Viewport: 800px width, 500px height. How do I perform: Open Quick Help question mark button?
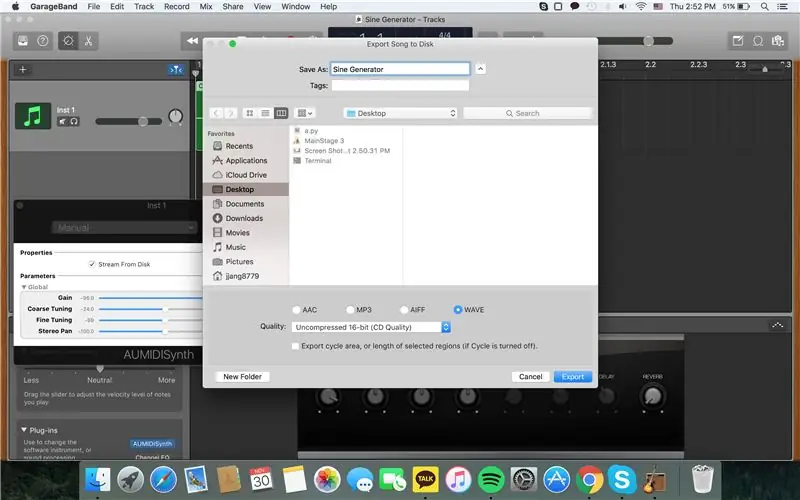[43, 41]
